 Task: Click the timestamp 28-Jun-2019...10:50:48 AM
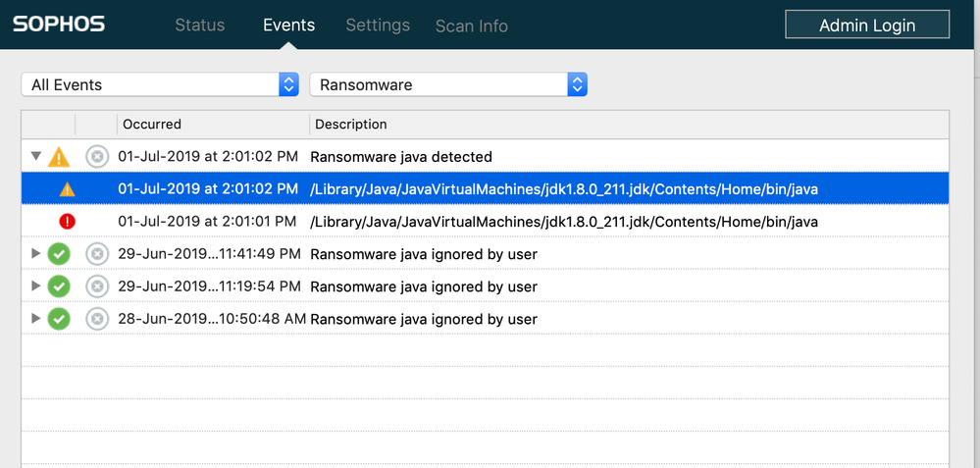pyautogui.click(x=212, y=319)
